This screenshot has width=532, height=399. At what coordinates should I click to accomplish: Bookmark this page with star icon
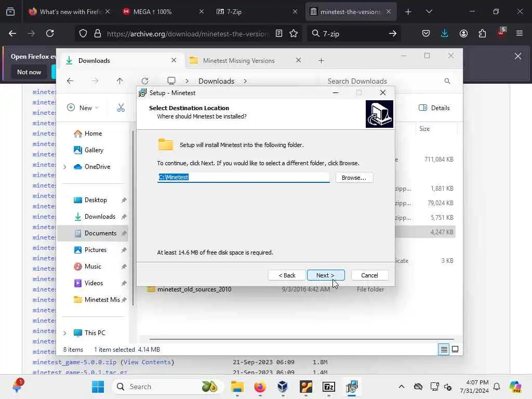tap(294, 33)
